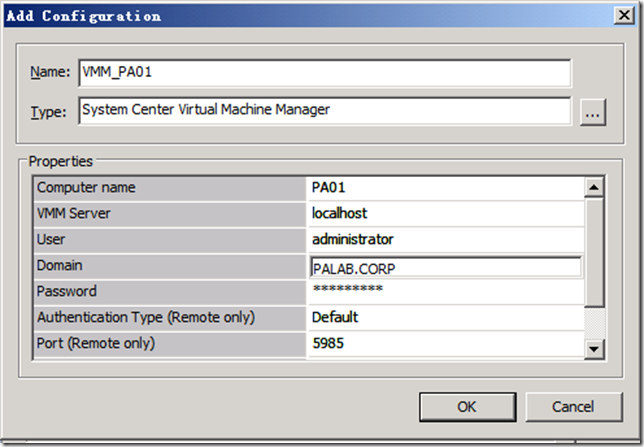This screenshot has height=447, width=644.
Task: Click the Type field showing System Center Virtual Machine Manager
Action: click(324, 111)
